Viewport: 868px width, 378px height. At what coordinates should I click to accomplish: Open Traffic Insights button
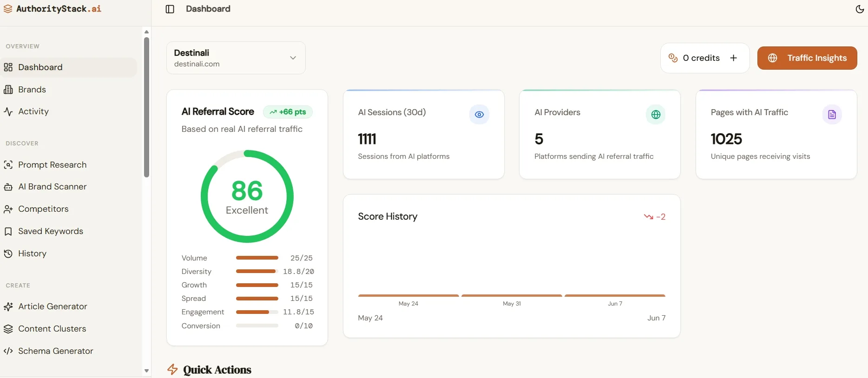click(x=807, y=58)
